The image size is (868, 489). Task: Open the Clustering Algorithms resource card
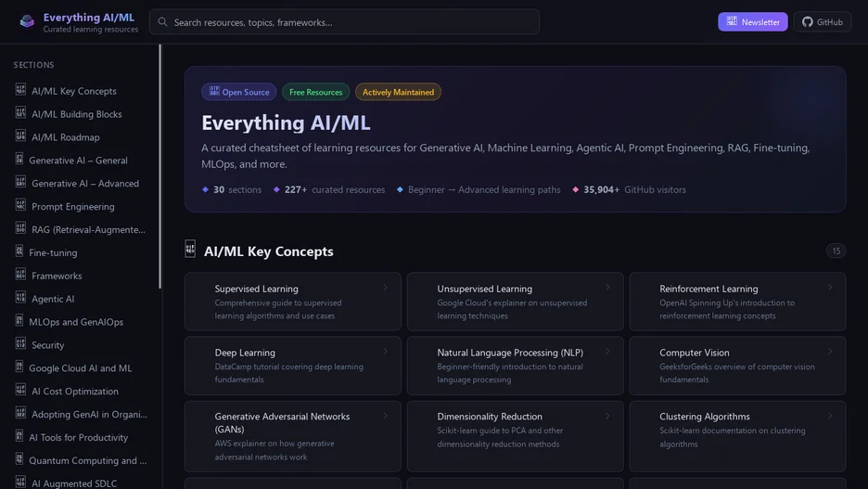pyautogui.click(x=737, y=436)
